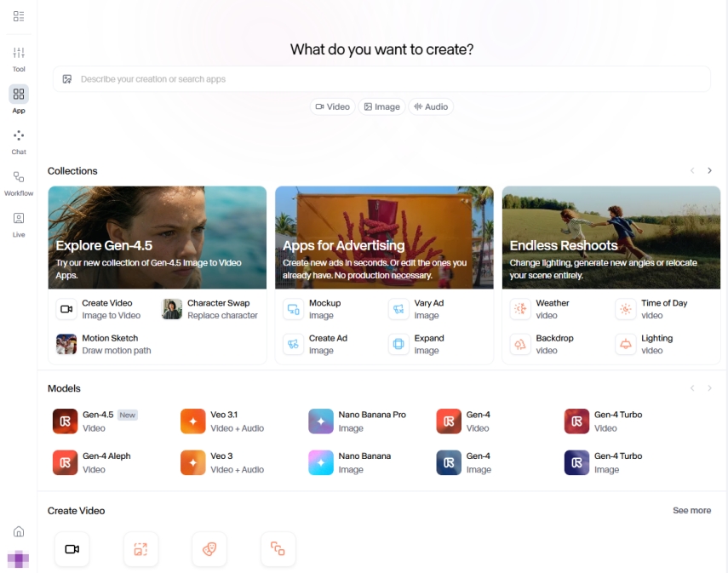Click the search box to describe creation
728x573 pixels.
click(381, 79)
